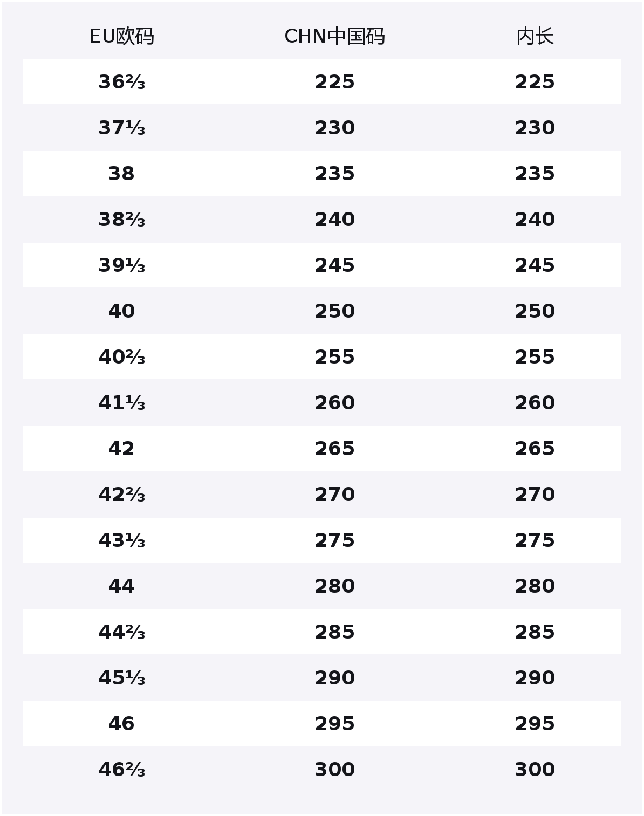Choose CHN size 300 cell
This screenshot has width=644, height=816.
tap(334, 770)
